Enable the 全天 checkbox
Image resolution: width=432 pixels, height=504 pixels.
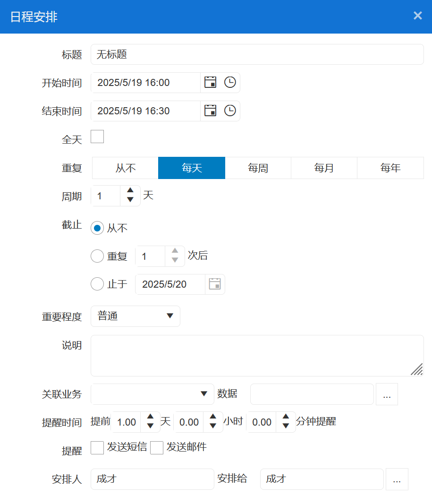coord(97,137)
